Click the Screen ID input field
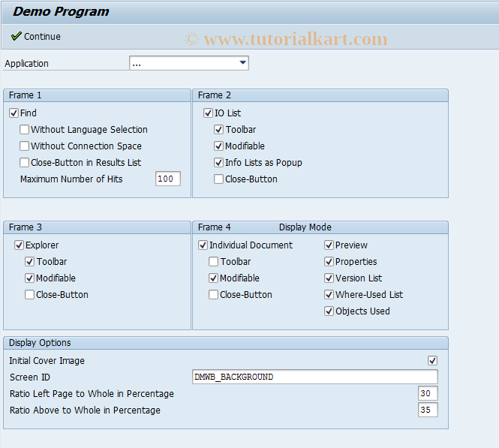The width and height of the screenshot is (499, 448). [315, 377]
